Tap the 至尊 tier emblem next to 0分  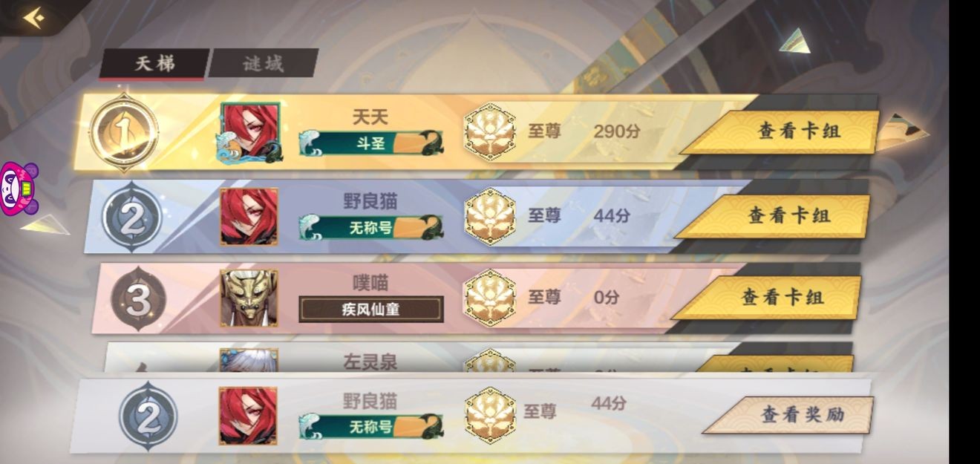[490, 297]
